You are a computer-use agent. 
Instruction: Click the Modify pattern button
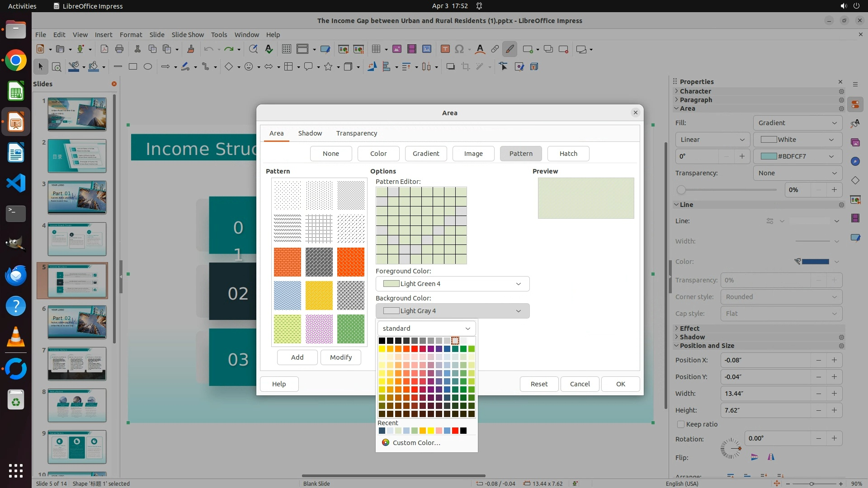coord(340,357)
